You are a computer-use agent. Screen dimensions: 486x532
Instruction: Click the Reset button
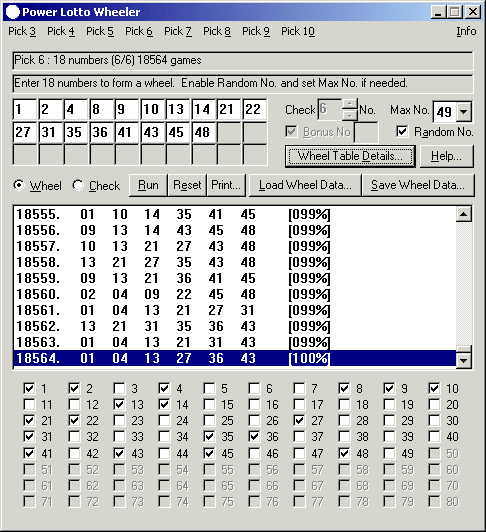187,185
